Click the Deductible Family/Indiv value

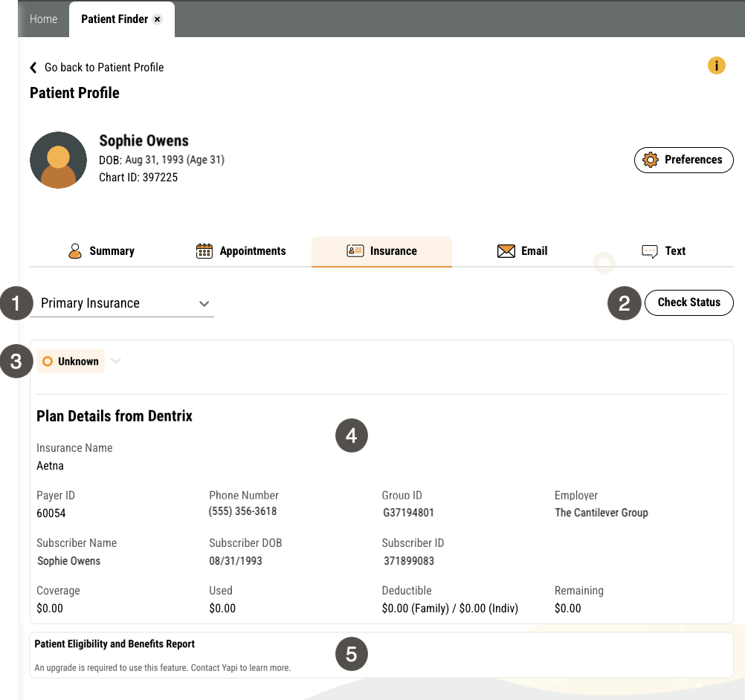click(x=450, y=609)
